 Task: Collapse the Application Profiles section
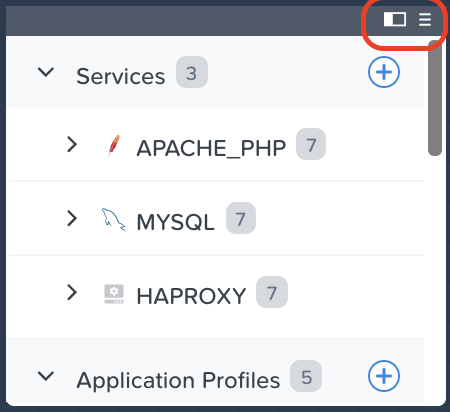point(46,376)
